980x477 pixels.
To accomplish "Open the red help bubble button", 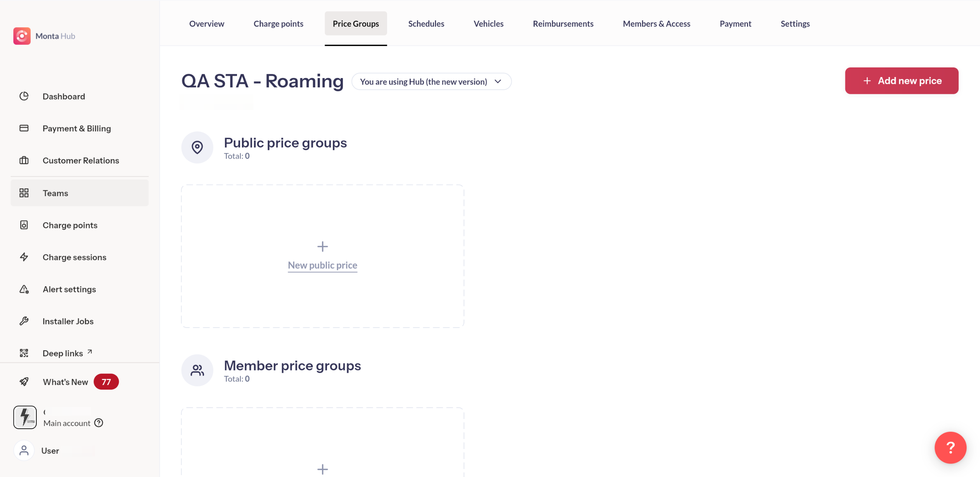I will click(950, 447).
